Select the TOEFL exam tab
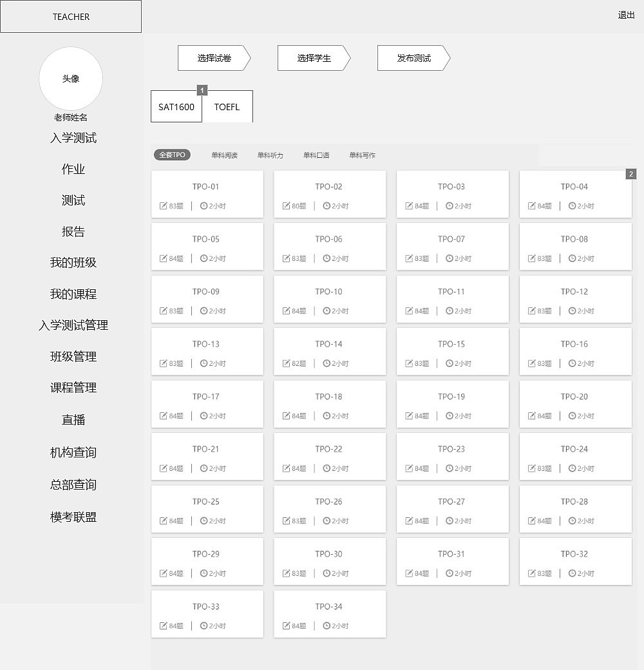 click(x=228, y=107)
